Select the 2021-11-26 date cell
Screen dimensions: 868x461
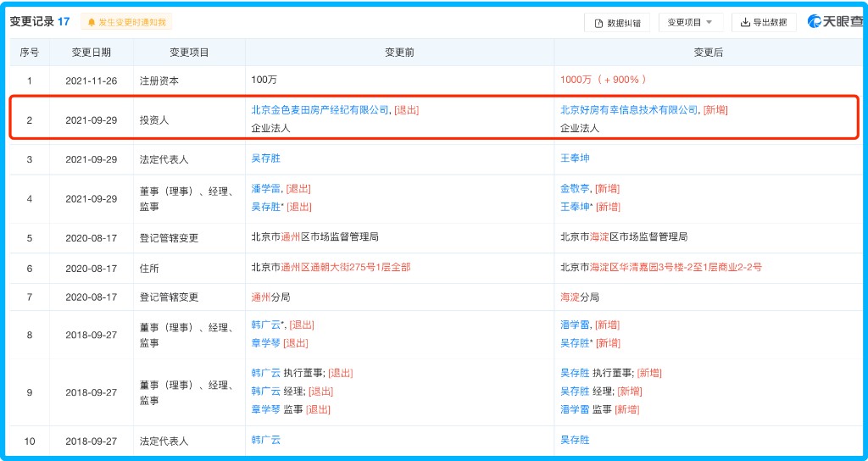pos(92,81)
